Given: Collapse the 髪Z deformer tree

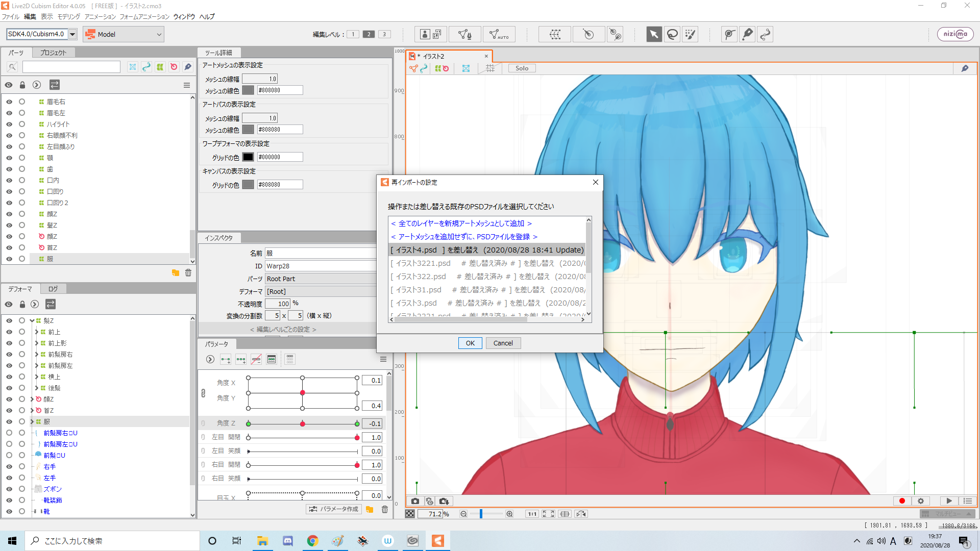Looking at the screenshot, I should click(32, 321).
